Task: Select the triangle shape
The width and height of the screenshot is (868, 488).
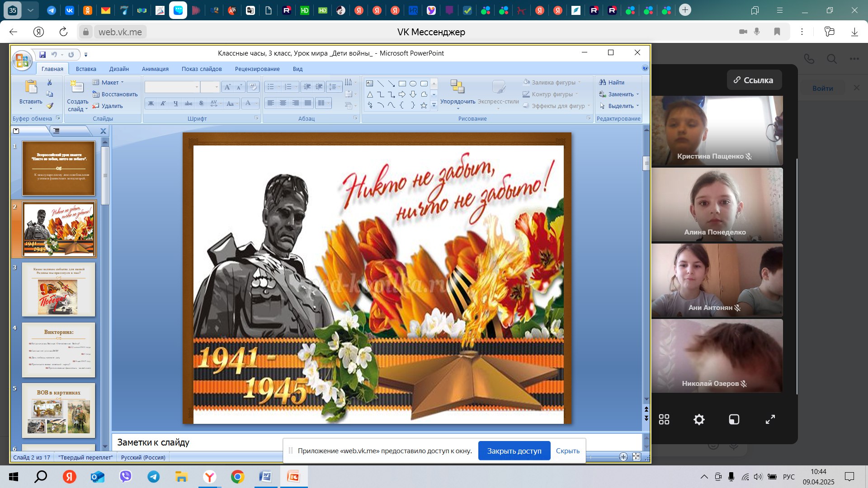Action: pyautogui.click(x=369, y=94)
